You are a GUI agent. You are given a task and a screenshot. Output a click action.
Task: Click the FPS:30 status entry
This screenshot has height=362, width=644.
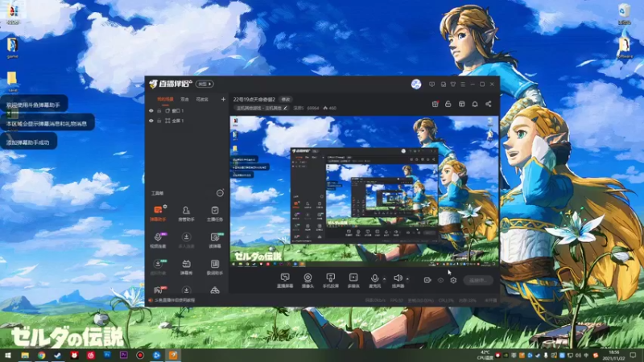click(397, 300)
